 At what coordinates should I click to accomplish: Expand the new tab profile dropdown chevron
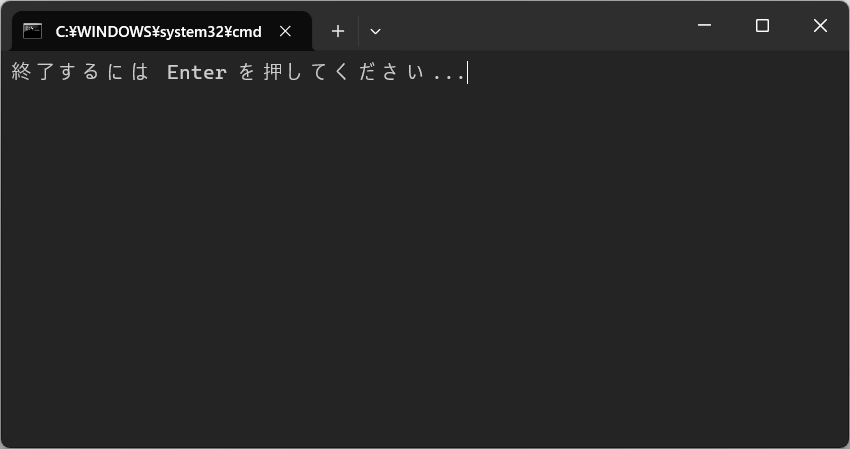375,31
